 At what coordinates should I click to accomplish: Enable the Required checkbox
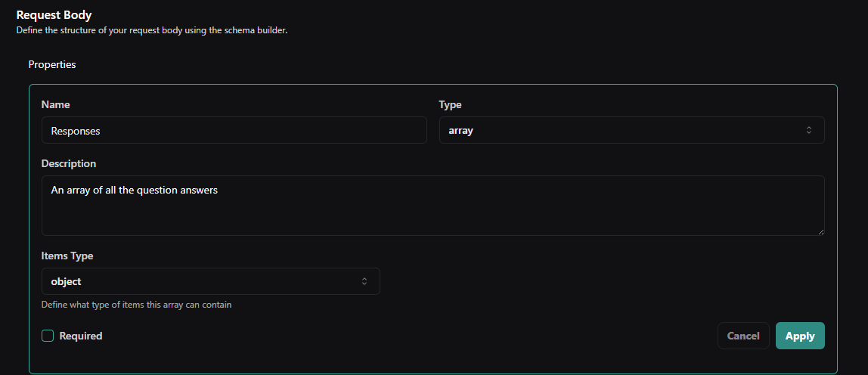(x=48, y=336)
